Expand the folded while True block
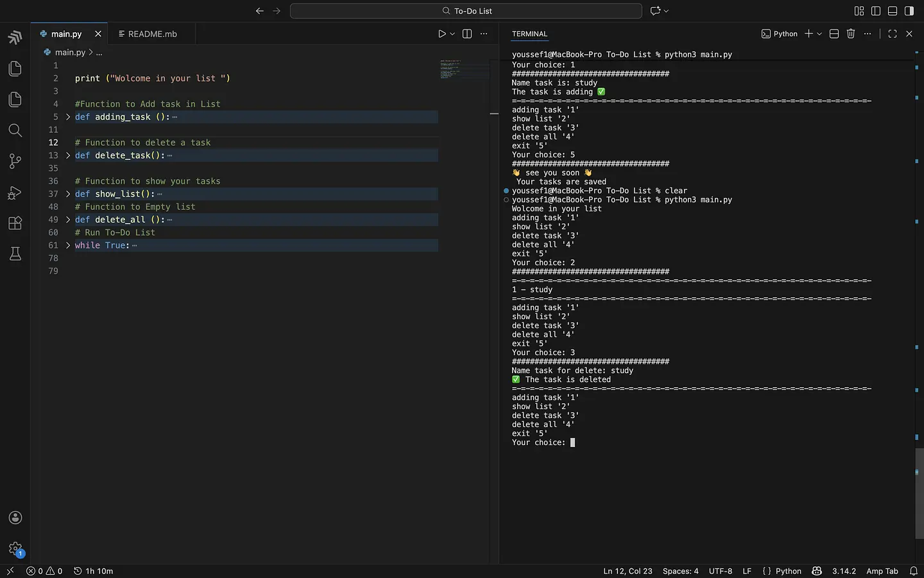924x578 pixels. pos(67,245)
